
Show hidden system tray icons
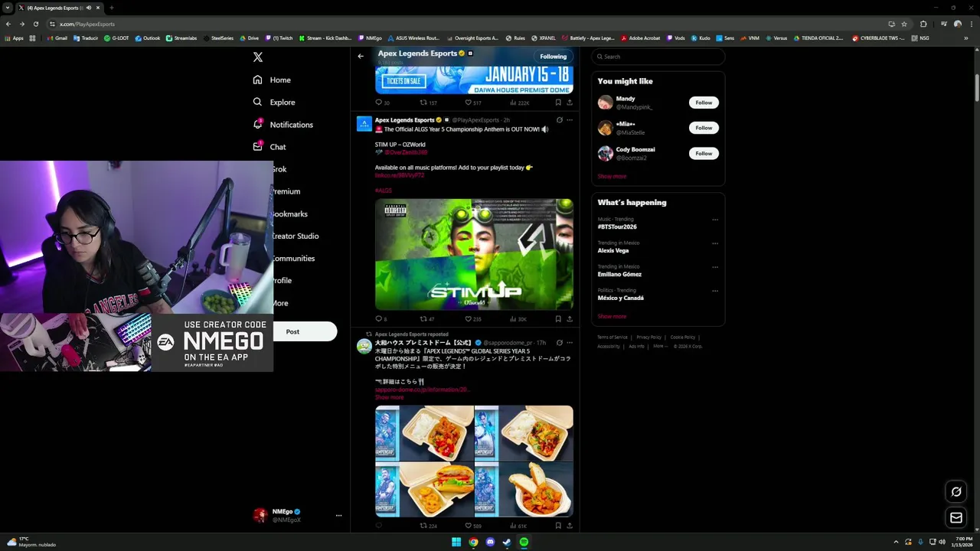tap(896, 542)
